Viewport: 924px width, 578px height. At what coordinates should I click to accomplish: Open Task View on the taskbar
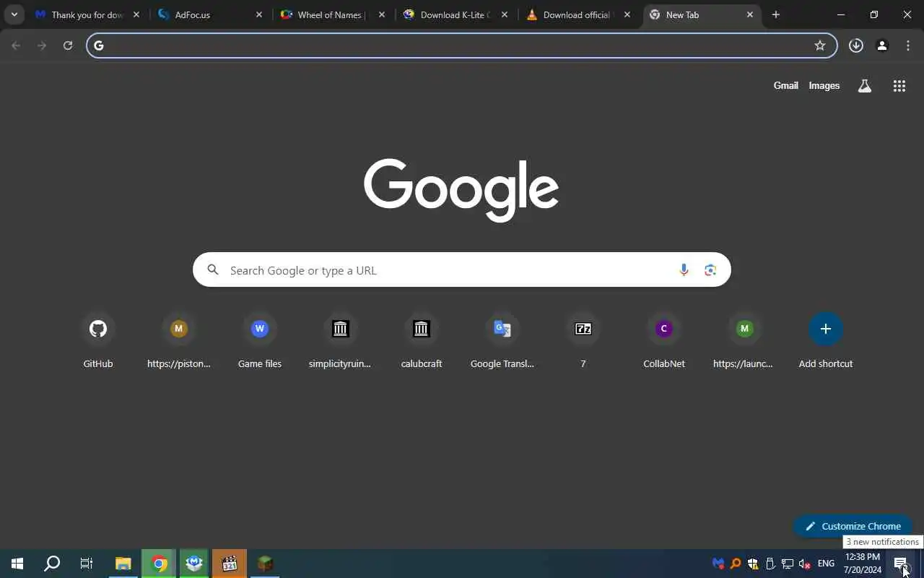click(87, 564)
